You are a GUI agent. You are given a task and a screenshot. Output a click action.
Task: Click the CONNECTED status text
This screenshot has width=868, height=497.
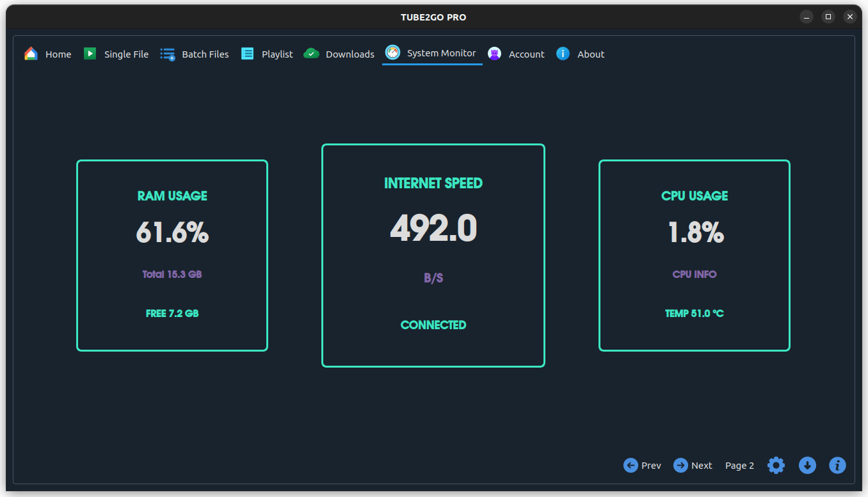click(433, 325)
